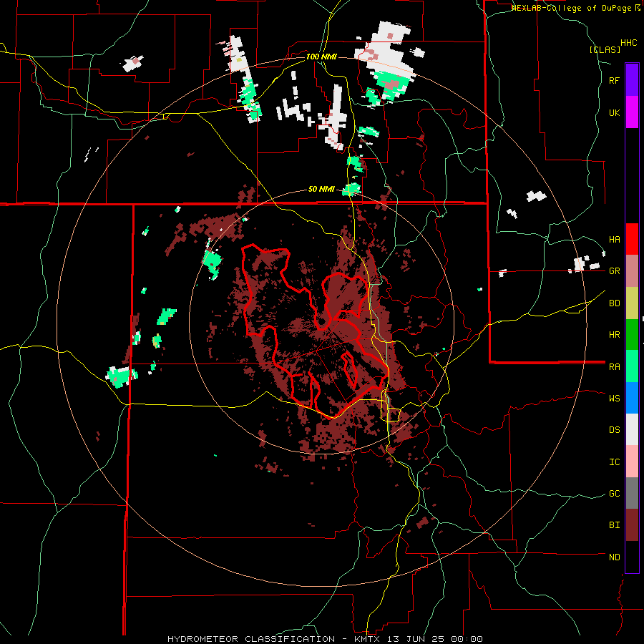Select the "HA" legend label text

click(x=614, y=240)
